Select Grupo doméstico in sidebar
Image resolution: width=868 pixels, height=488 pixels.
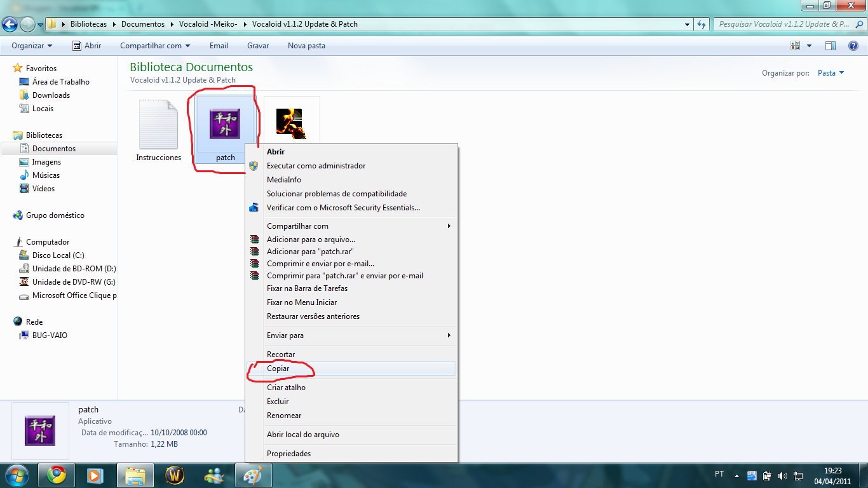[x=55, y=215]
